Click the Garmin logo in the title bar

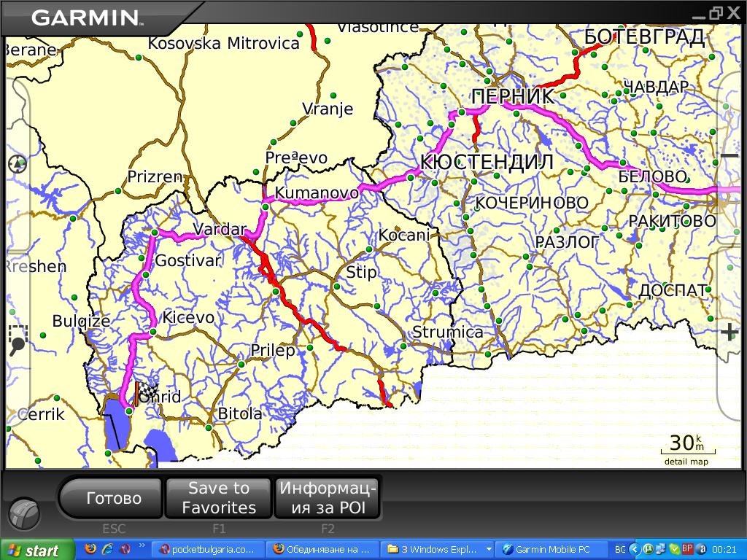click(86, 18)
